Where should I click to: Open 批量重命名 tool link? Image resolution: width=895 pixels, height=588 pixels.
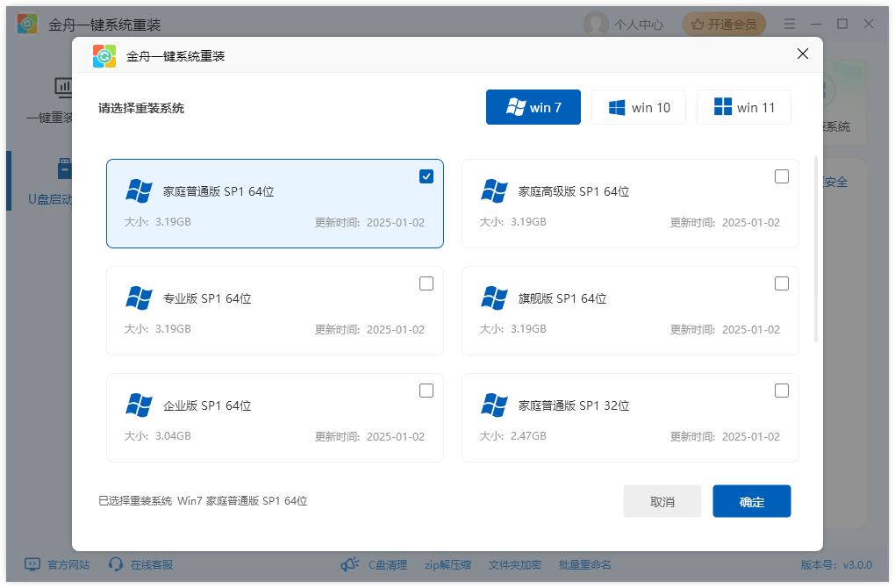(x=585, y=564)
